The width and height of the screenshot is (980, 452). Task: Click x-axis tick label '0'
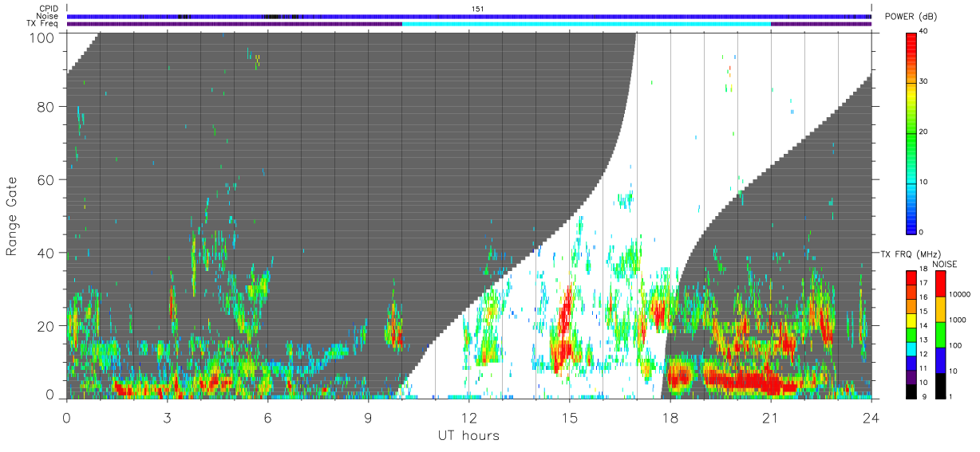click(x=66, y=418)
